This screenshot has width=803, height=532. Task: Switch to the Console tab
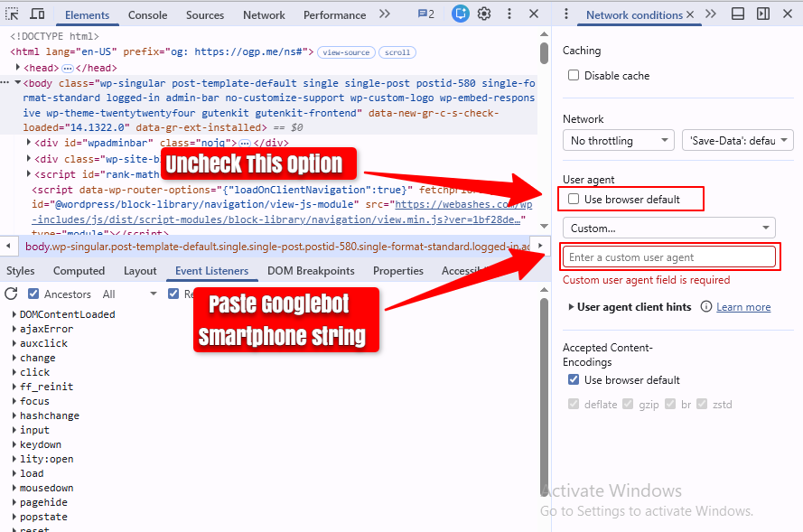tap(147, 14)
